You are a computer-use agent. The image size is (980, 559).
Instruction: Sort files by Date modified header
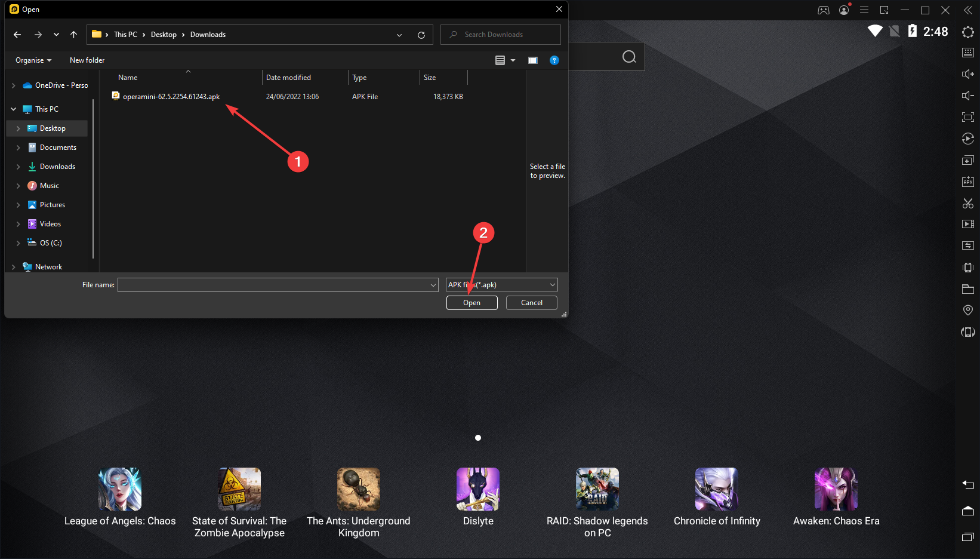(288, 78)
